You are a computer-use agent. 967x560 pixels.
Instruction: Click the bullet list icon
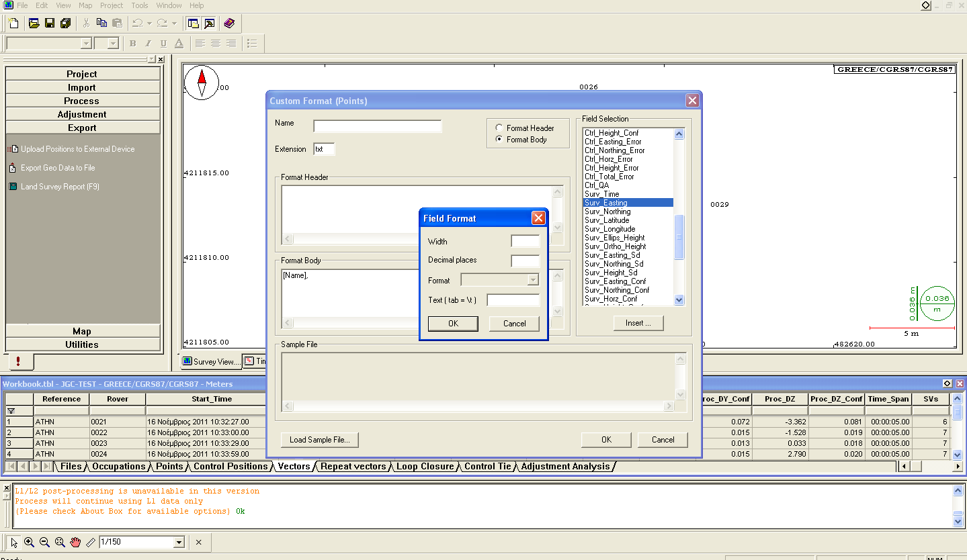point(252,44)
